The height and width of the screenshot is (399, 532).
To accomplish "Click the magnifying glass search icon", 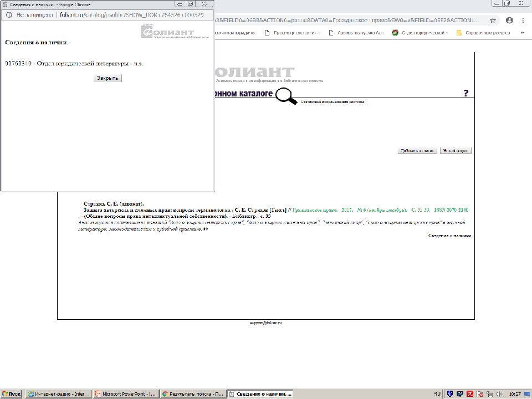I will pos(286,96).
